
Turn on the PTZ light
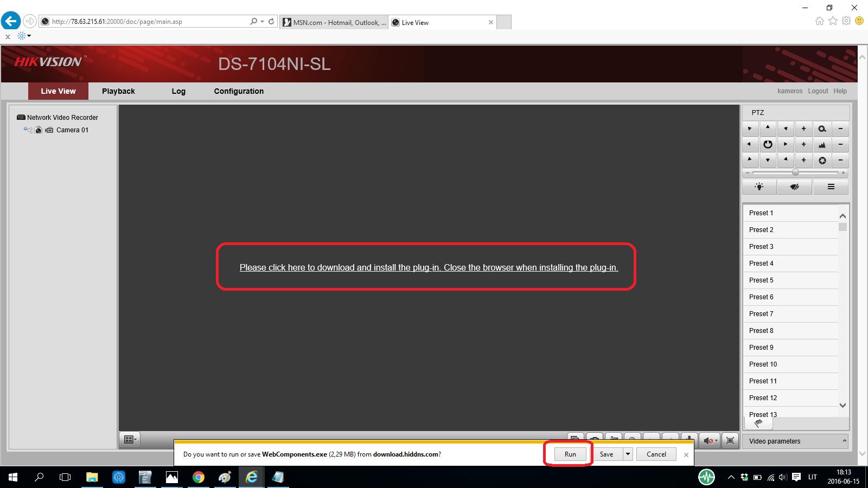[x=759, y=187]
